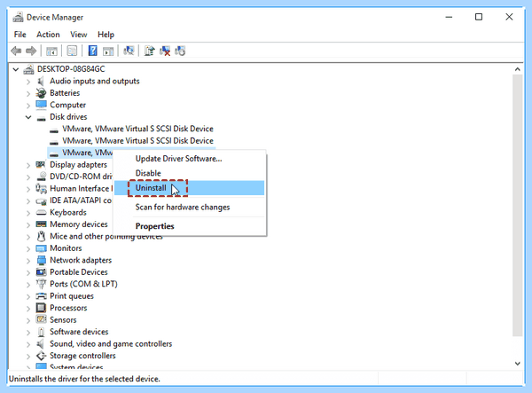This screenshot has height=393, width=532.
Task: Collapse the Disk drives category
Action: point(28,117)
